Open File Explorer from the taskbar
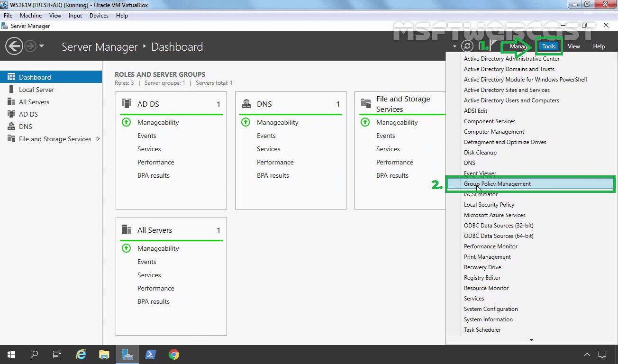 click(x=104, y=354)
